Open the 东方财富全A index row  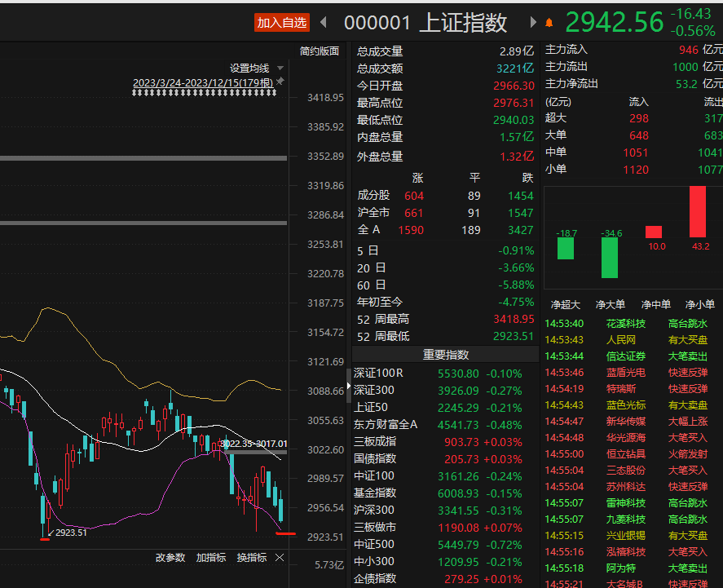pyautogui.click(x=445, y=425)
